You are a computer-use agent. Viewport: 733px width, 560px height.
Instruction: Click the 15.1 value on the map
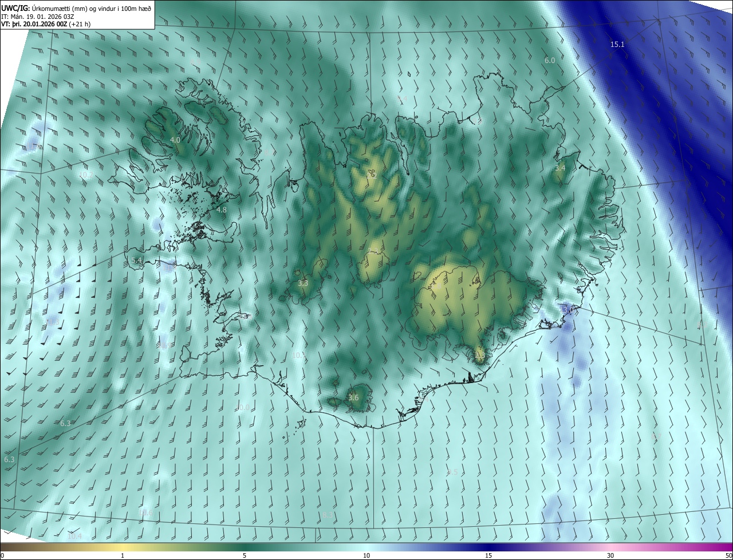(617, 44)
